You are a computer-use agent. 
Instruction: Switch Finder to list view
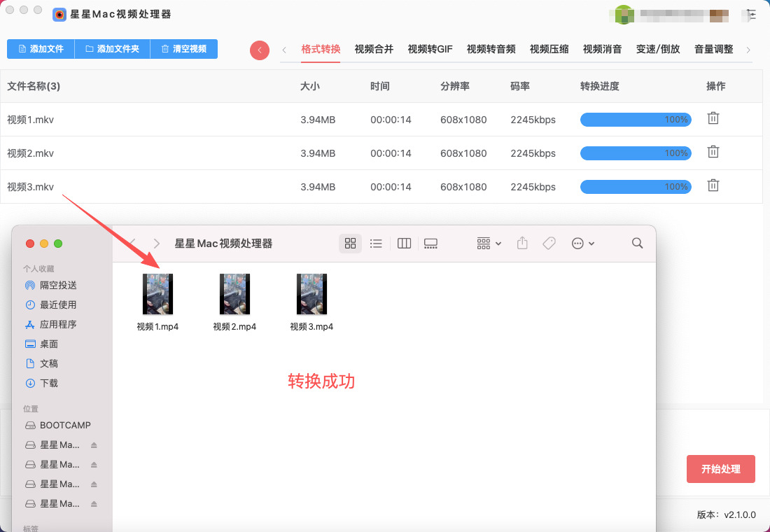(376, 243)
